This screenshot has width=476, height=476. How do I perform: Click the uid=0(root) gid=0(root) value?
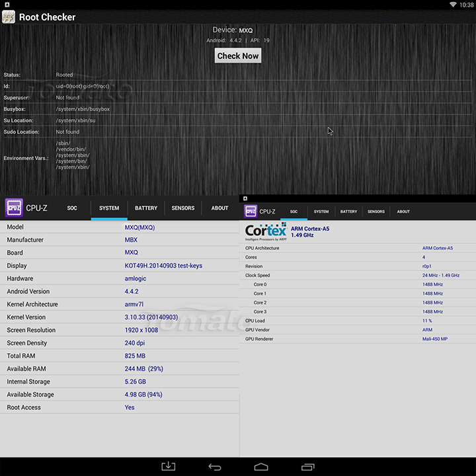pyautogui.click(x=83, y=86)
